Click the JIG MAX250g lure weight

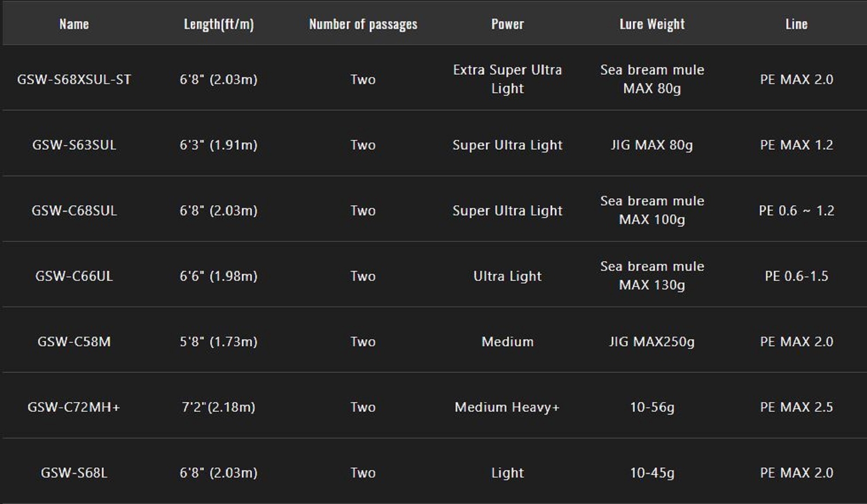click(x=652, y=341)
